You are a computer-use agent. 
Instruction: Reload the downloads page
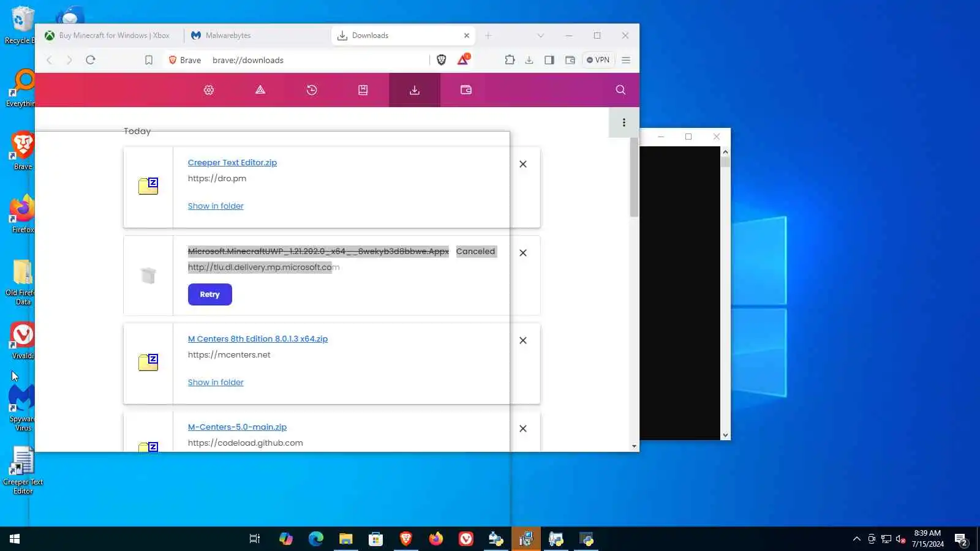(x=91, y=60)
